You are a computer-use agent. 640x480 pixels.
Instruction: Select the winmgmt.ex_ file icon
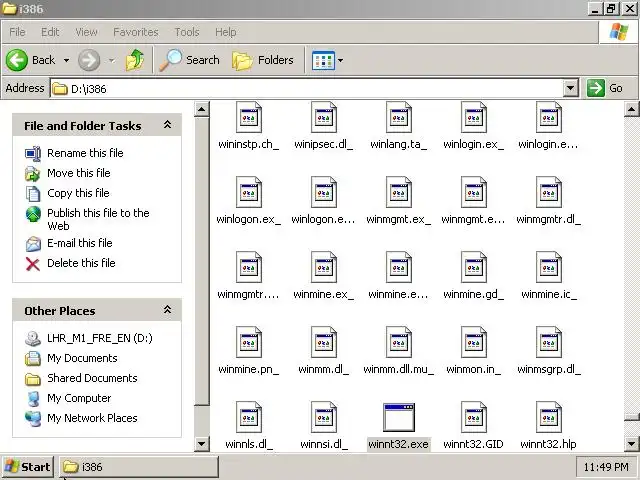pos(399,192)
